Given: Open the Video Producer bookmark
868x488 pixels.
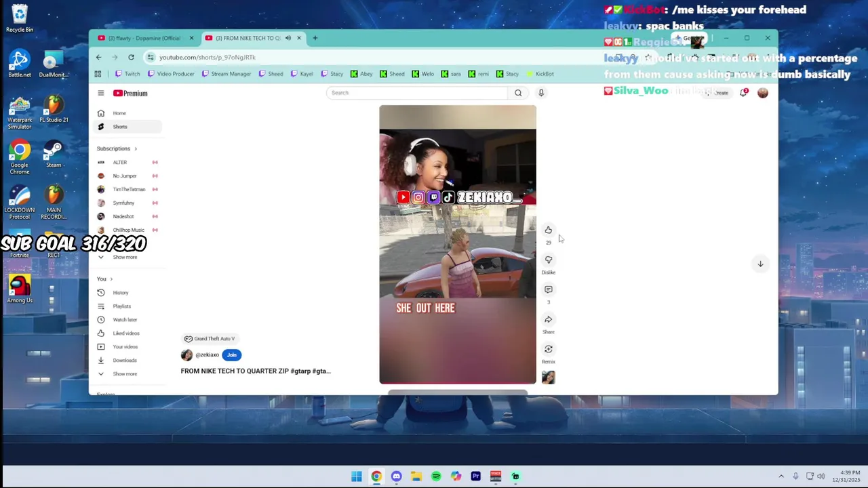Looking at the screenshot, I should (170, 74).
